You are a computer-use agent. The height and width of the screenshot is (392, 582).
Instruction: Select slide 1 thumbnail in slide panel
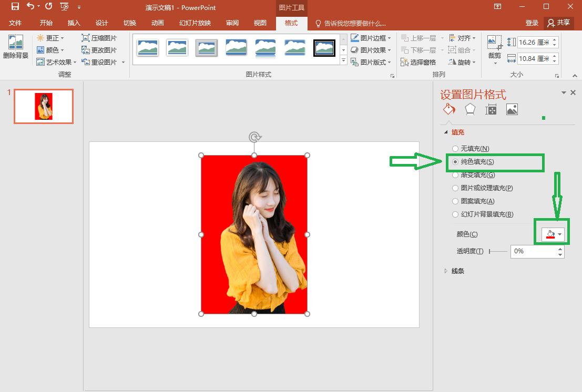tap(44, 106)
